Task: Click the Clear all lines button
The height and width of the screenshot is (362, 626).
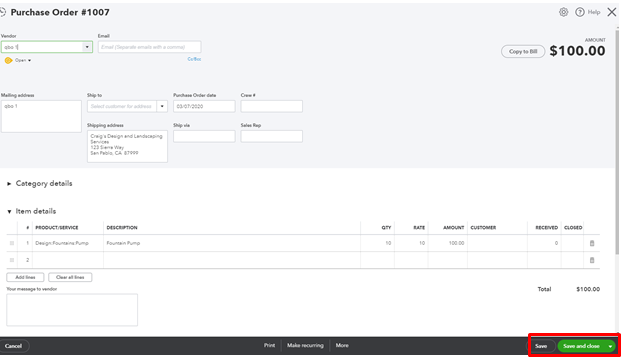Action: [70, 277]
